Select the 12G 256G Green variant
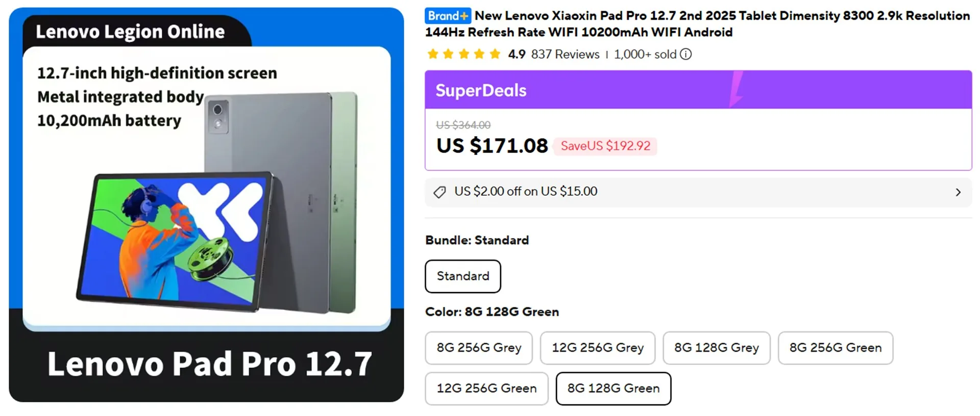980x416 pixels. (x=486, y=388)
